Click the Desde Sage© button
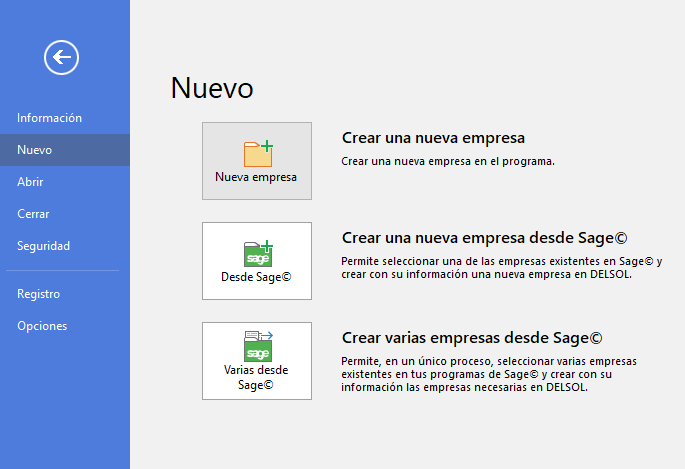The width and height of the screenshot is (685, 469). tap(257, 261)
